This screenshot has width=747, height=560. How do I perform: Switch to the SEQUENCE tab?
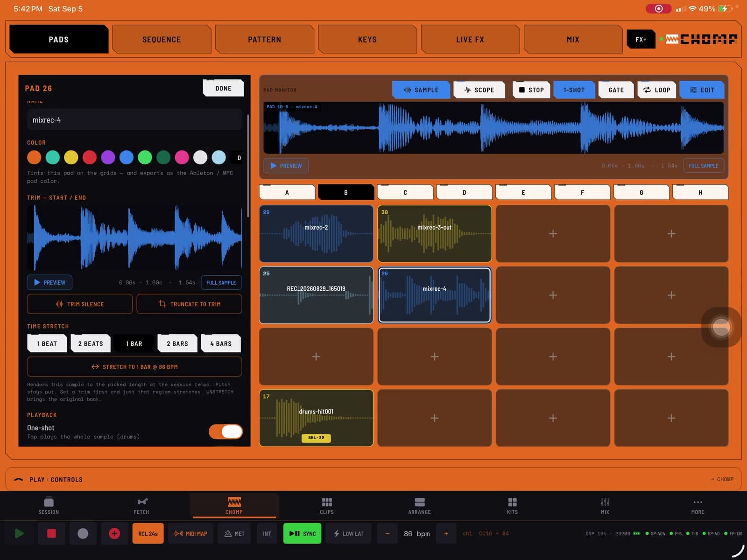click(x=162, y=39)
